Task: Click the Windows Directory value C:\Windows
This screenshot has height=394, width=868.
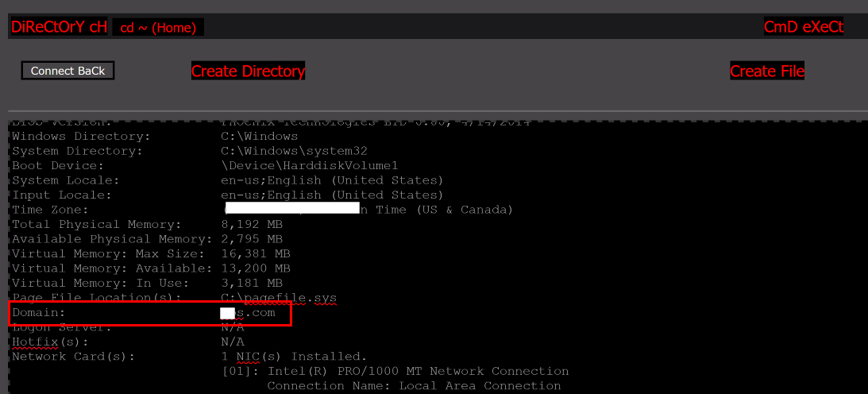Action: (x=259, y=136)
